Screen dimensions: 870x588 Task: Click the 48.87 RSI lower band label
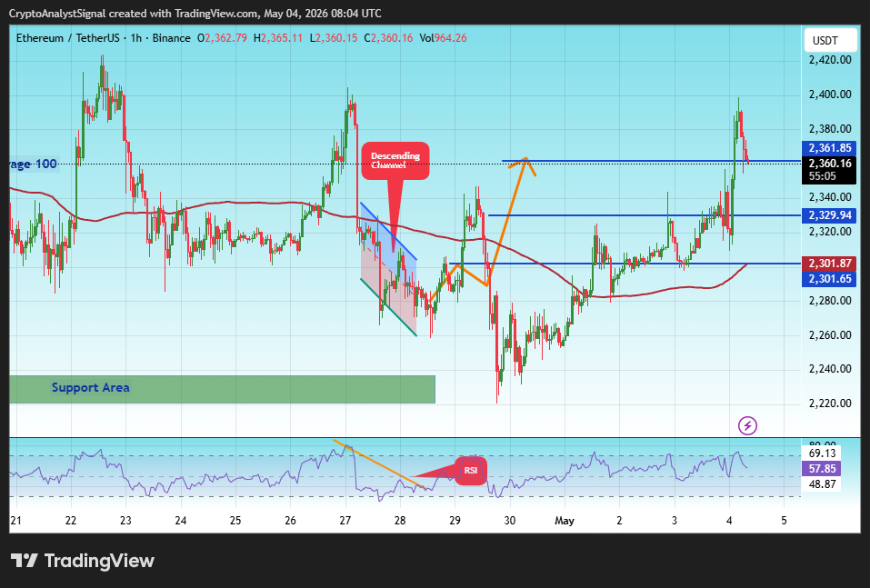[x=822, y=483]
